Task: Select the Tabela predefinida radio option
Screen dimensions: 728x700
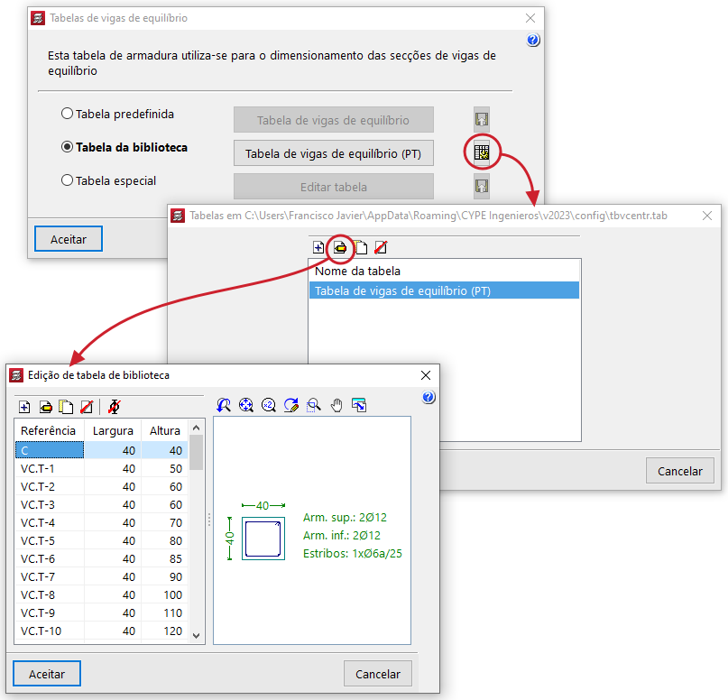Action: tap(67, 115)
